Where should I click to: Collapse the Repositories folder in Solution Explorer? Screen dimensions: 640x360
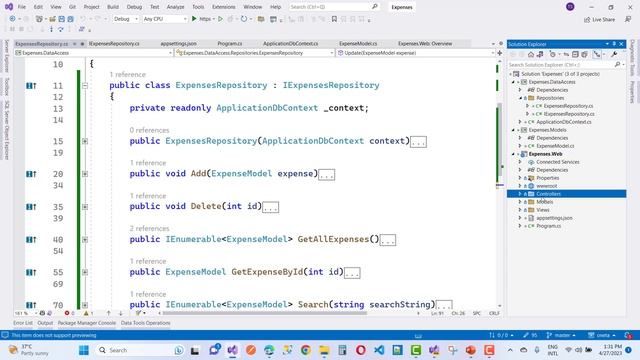click(x=520, y=98)
